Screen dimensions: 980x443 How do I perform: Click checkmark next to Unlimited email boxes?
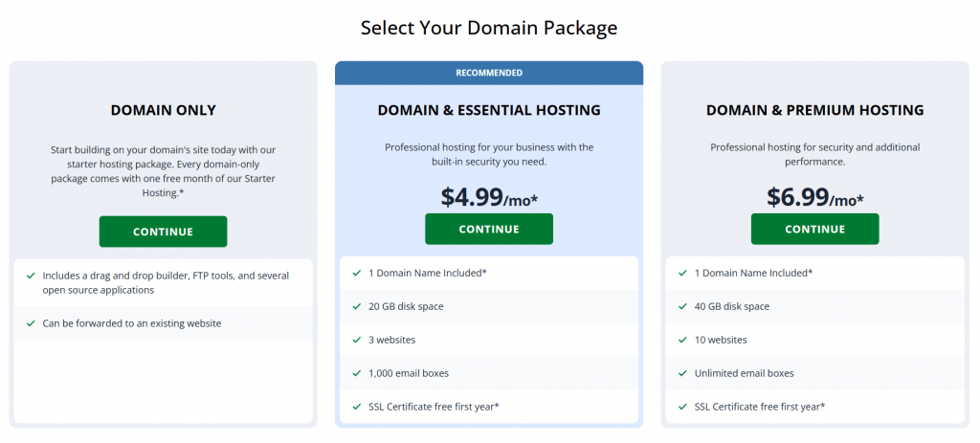(682, 373)
